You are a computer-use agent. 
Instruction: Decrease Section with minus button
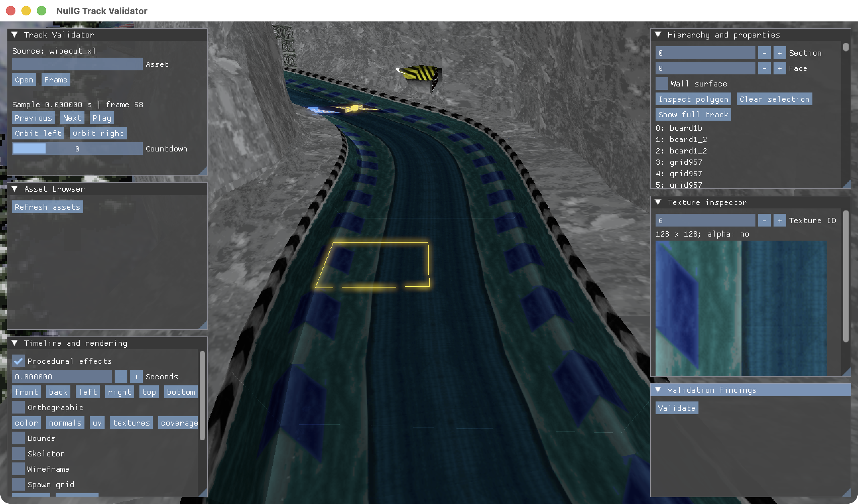pos(764,53)
